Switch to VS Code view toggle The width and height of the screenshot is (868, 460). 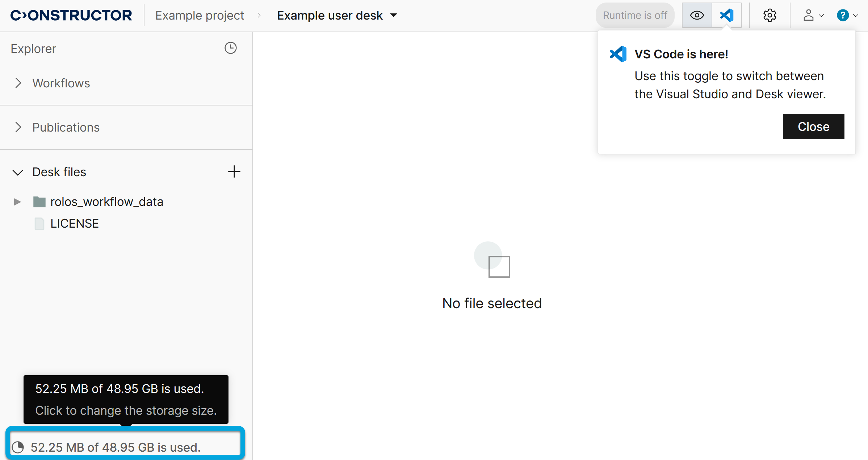[x=727, y=16]
